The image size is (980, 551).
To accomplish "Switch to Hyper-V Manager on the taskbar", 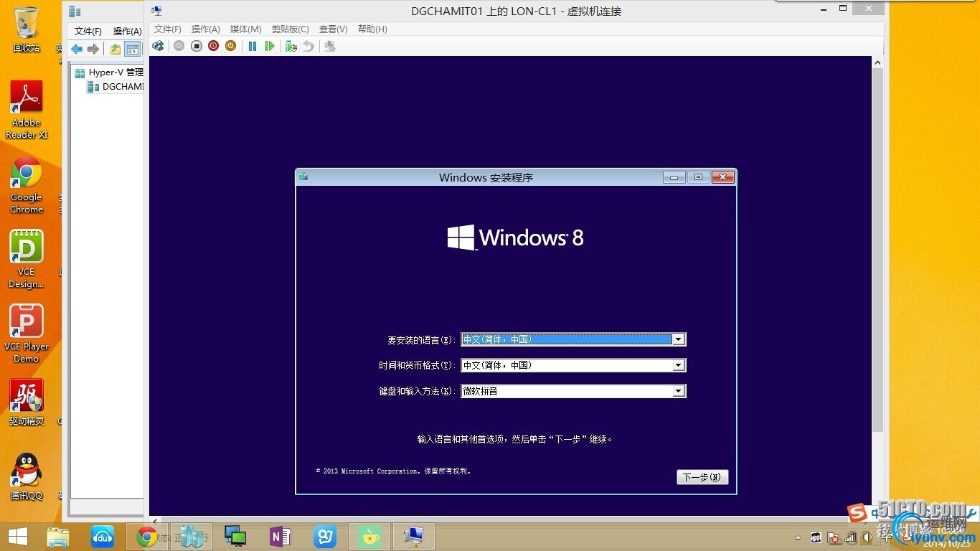I will tap(192, 537).
